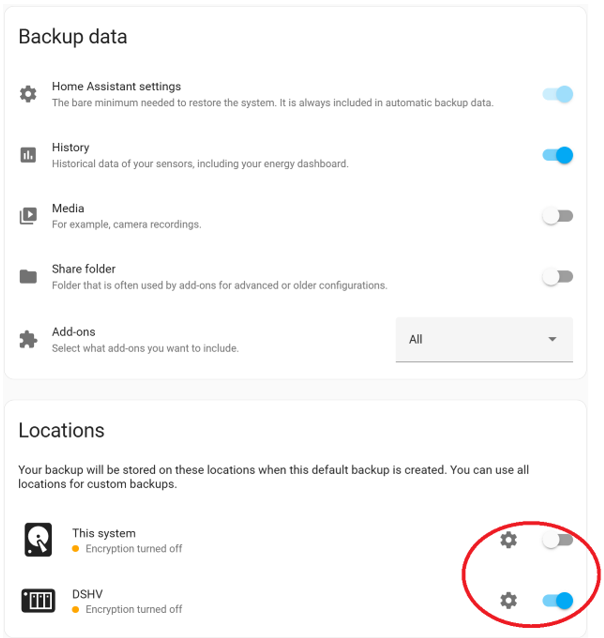Click the This system location label

(104, 533)
